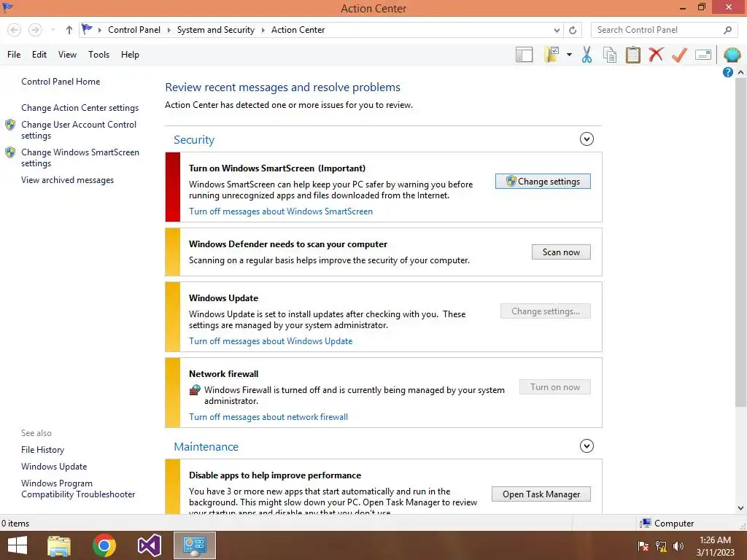Screen dimensions: 747x560
Task: Click the Paste clipboard icon
Action: click(632, 55)
